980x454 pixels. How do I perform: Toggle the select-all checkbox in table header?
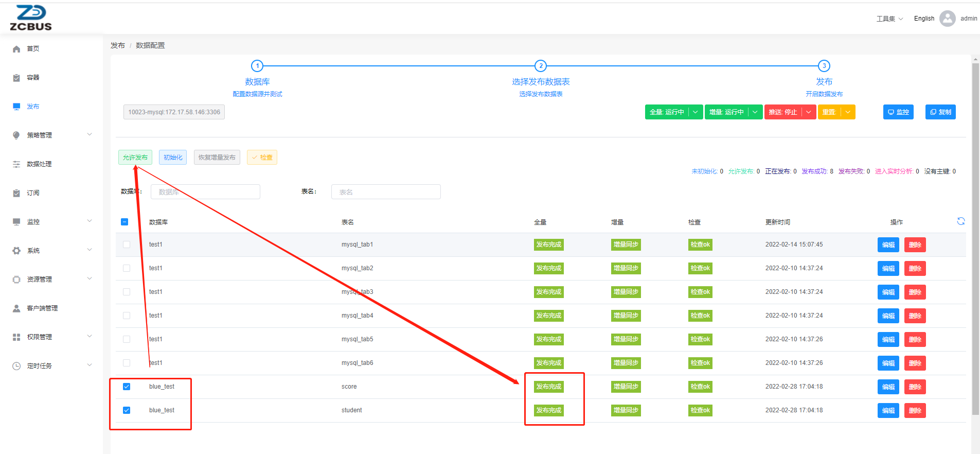[x=124, y=222]
